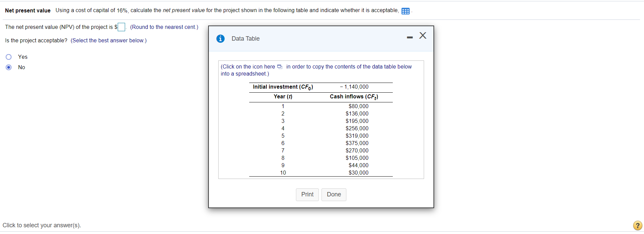644x234 pixels.
Task: Click the 'Is the project acceptable?' question text
Action: coord(36,40)
